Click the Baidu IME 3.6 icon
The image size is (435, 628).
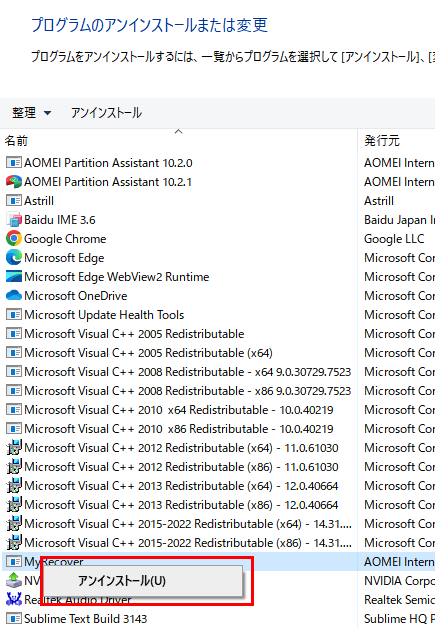pyautogui.click(x=14, y=219)
